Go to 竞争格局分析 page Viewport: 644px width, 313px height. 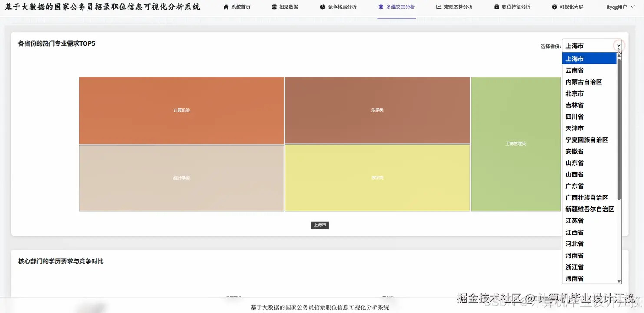pos(338,7)
